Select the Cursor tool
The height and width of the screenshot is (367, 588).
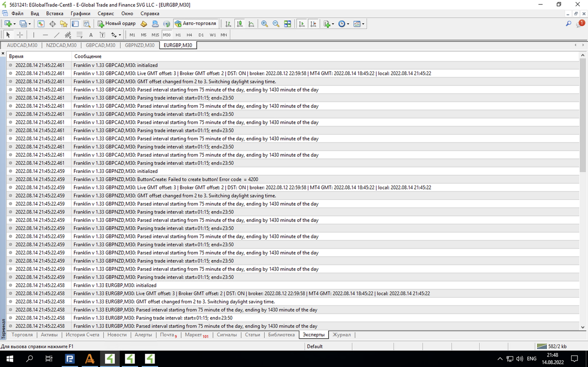click(8, 35)
